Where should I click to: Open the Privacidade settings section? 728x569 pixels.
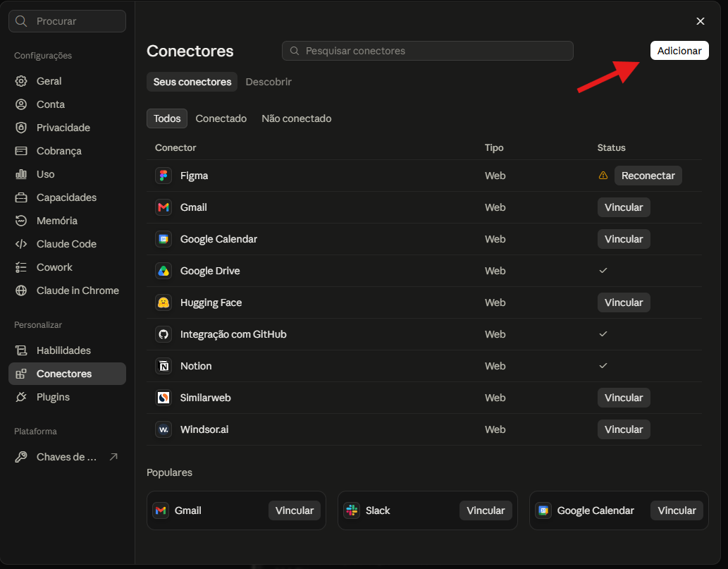coord(68,128)
